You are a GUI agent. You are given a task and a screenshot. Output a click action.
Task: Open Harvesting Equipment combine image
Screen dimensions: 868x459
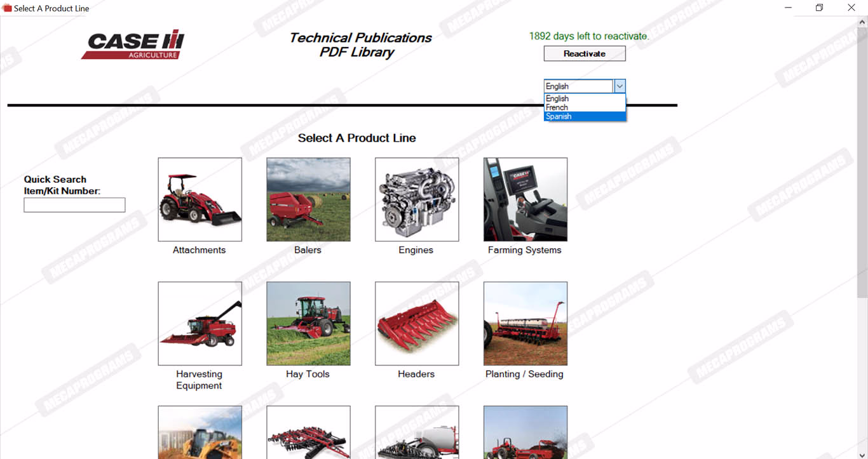click(200, 323)
